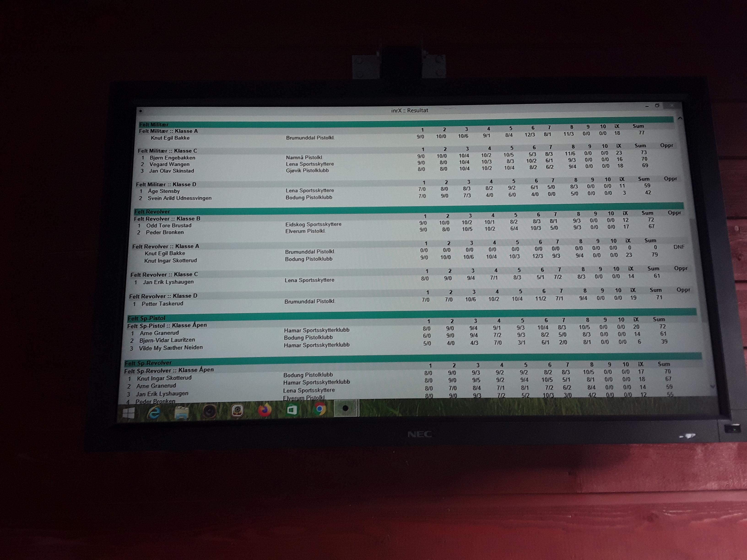Screen dimensions: 747x560
Task: Click 'Knut Egil Bakke' under Felt Militær Klasse A
Action: (x=170, y=138)
